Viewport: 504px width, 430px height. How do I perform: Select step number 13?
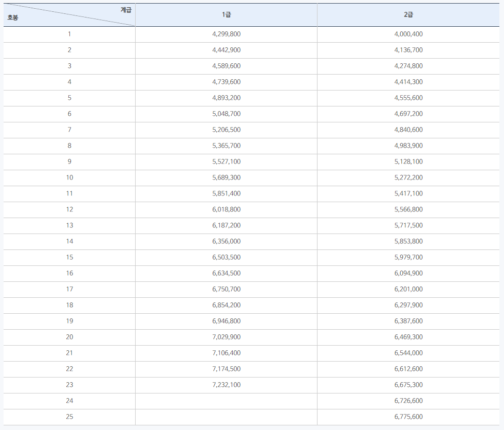(x=69, y=225)
